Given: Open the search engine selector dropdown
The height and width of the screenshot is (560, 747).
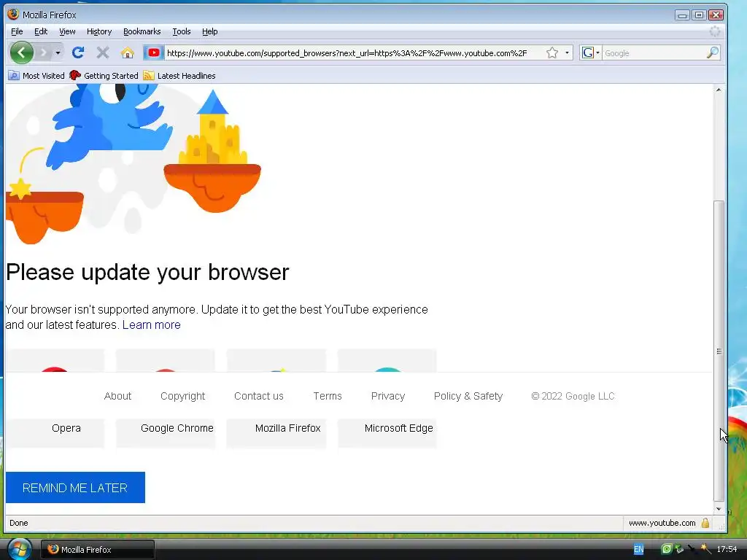Looking at the screenshot, I should pos(590,52).
